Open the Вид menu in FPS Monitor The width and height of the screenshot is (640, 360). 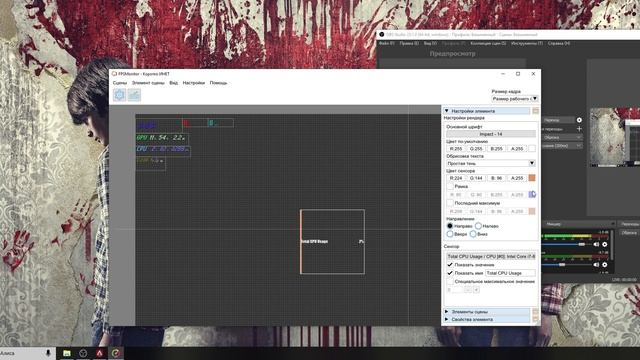tap(173, 83)
